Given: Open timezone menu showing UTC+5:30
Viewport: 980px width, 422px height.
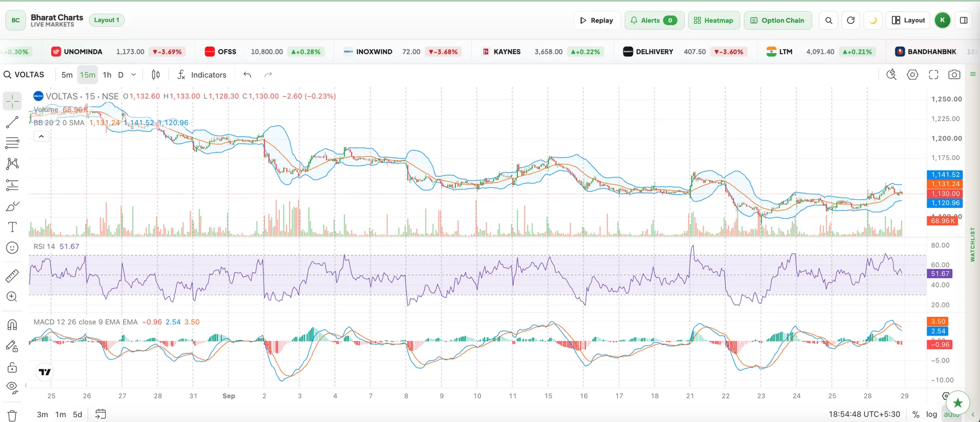Looking at the screenshot, I should [x=864, y=414].
